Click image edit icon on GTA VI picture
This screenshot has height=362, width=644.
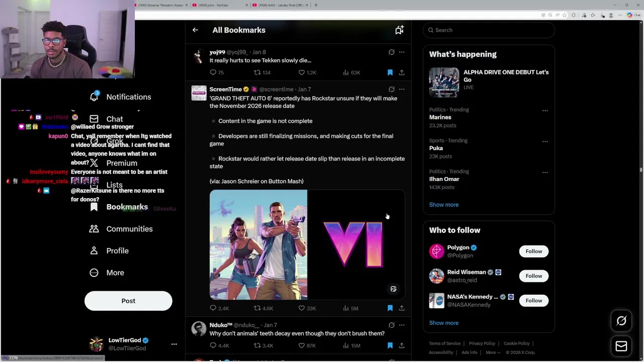(393, 289)
